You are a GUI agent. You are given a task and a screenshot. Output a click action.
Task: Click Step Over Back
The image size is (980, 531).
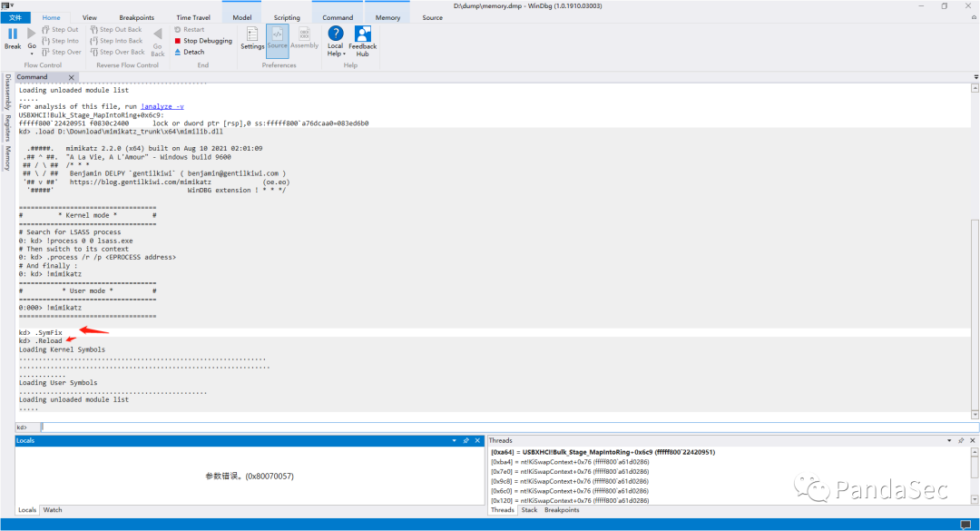pos(117,52)
